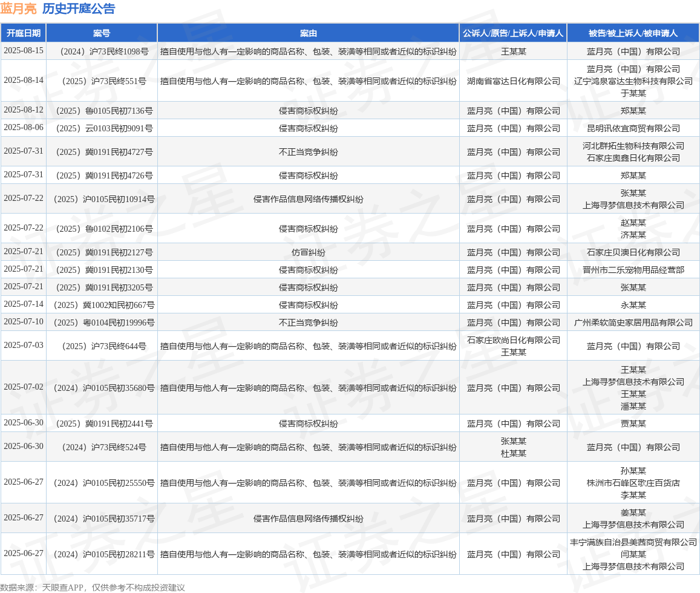Screen dimensions: 700x593
Task: Click plaintiff 王某某 in the 2025-08-15 row
Action: pyautogui.click(x=514, y=51)
